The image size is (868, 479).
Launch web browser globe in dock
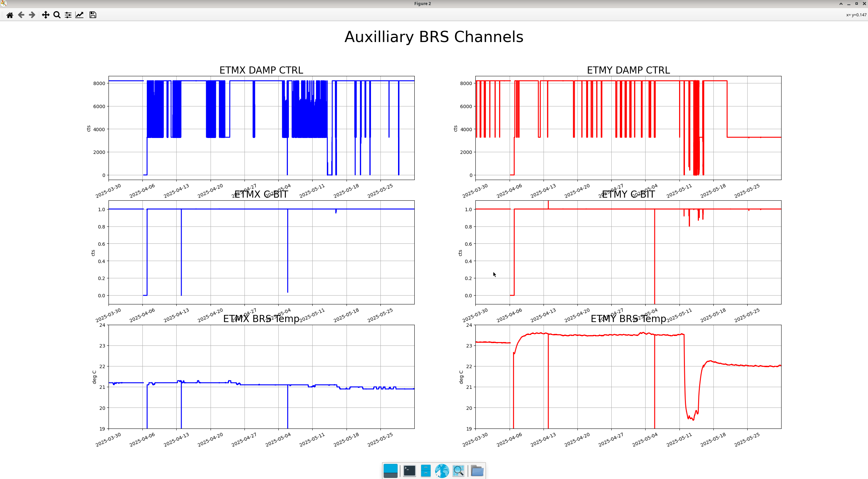pos(442,471)
